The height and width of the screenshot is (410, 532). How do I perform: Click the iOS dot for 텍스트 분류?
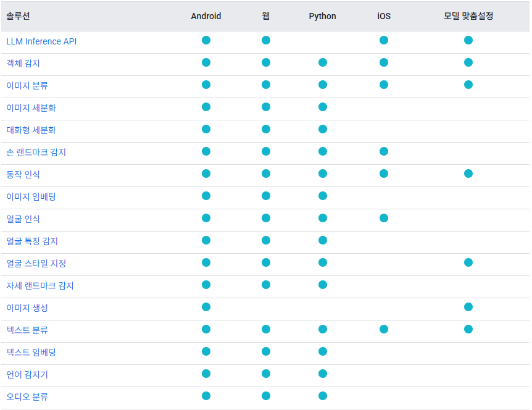coord(384,329)
